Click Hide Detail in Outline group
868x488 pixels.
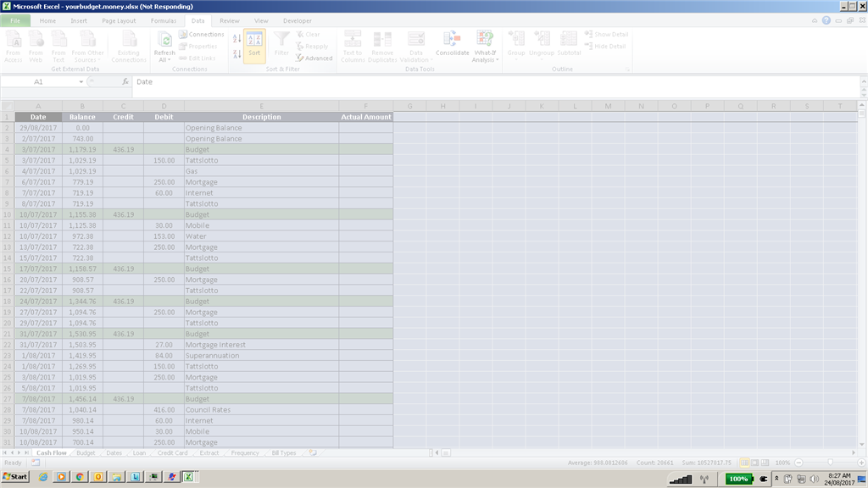point(605,47)
